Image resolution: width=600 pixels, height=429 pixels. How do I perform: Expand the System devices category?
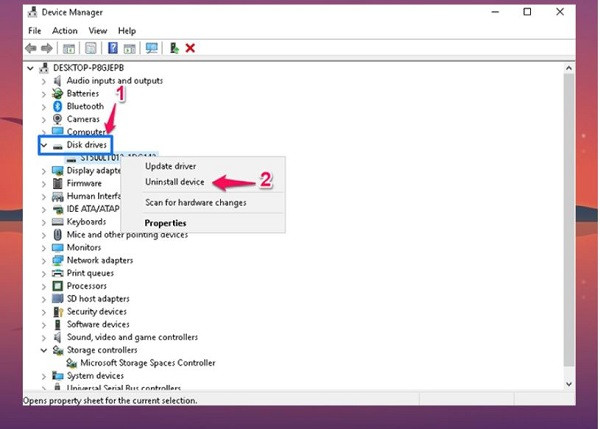44,377
